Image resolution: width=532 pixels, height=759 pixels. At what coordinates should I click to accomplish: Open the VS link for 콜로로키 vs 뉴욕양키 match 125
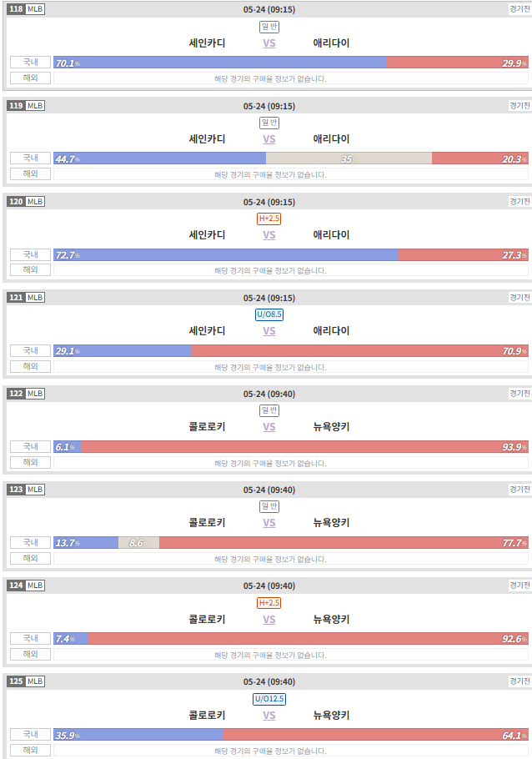(x=269, y=716)
